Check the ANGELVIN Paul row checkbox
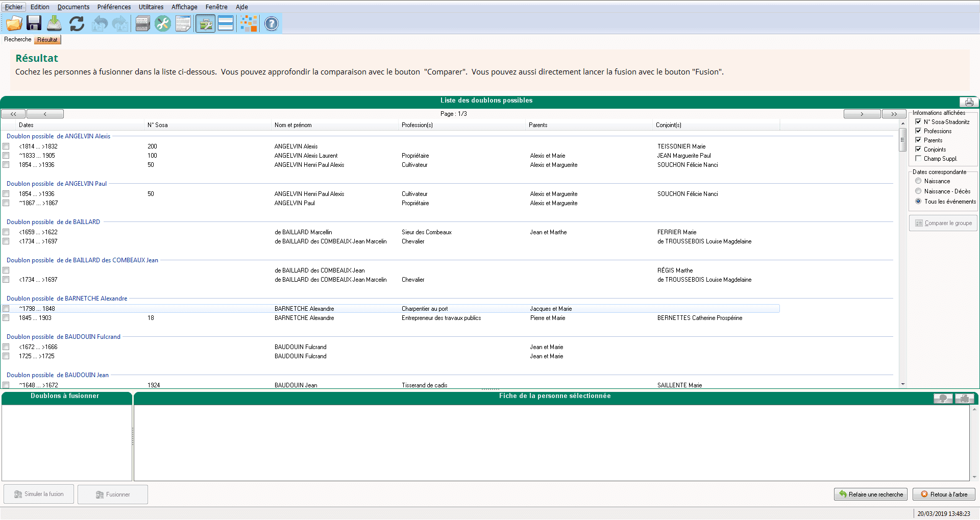980x520 pixels. [6, 203]
